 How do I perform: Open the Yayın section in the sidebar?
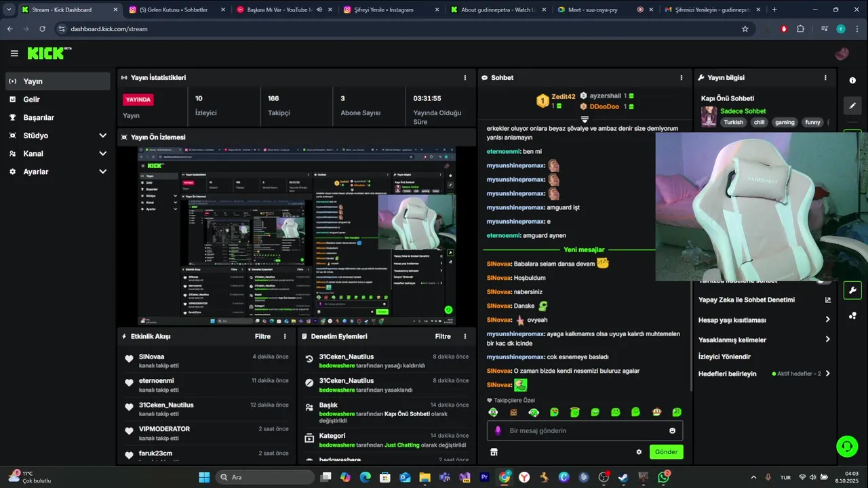pos(58,81)
